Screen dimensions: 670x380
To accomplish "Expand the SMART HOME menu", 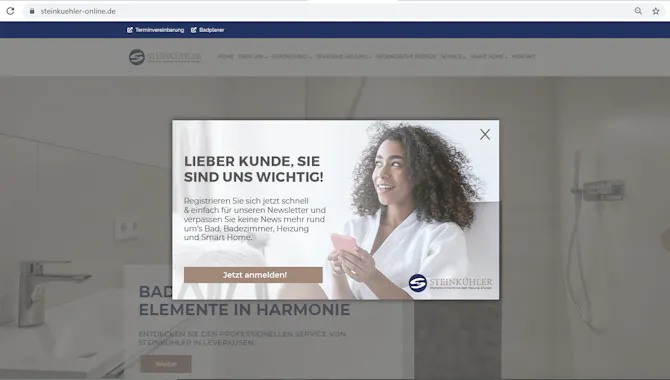I will point(488,56).
